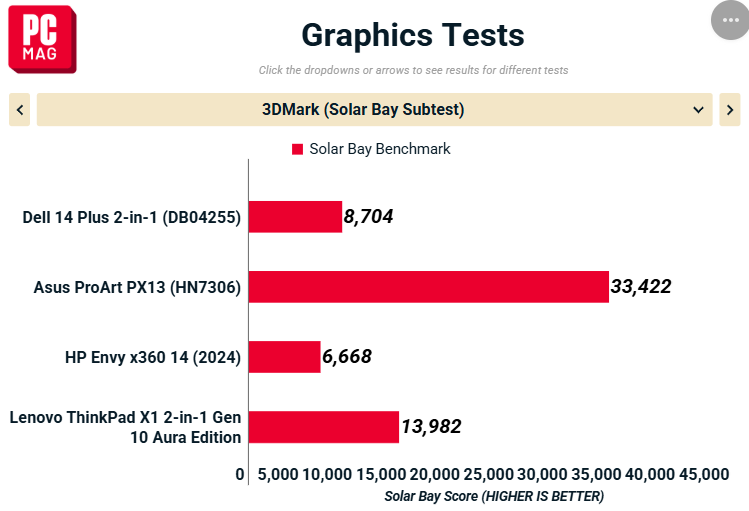The width and height of the screenshot is (749, 511).
Task: Click the Solar Bay Score axis title
Action: pos(494,496)
